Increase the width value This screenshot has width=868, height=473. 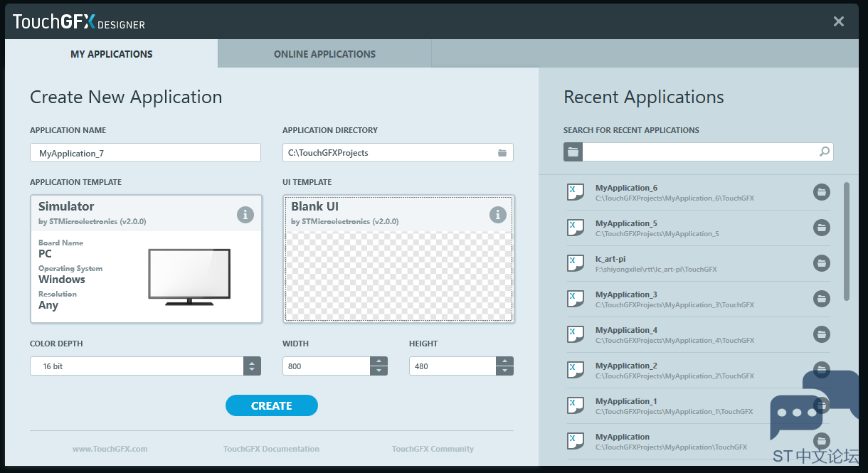point(379,361)
